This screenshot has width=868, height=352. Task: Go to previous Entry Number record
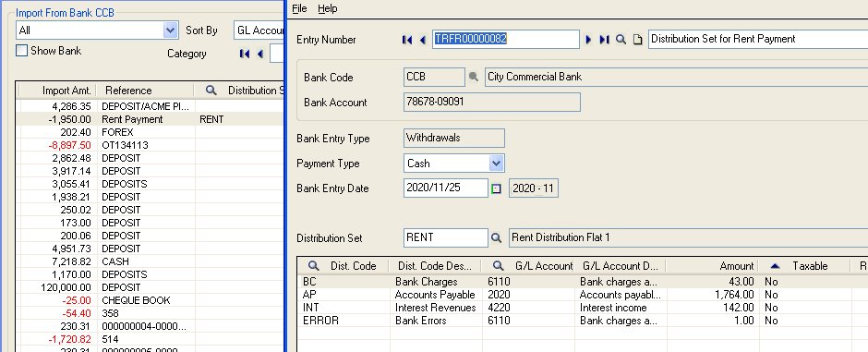(x=422, y=40)
